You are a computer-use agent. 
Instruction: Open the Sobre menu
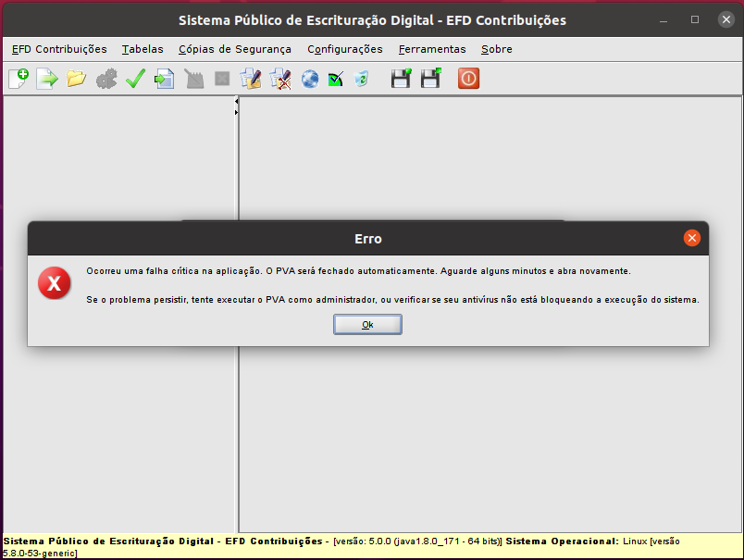497,49
